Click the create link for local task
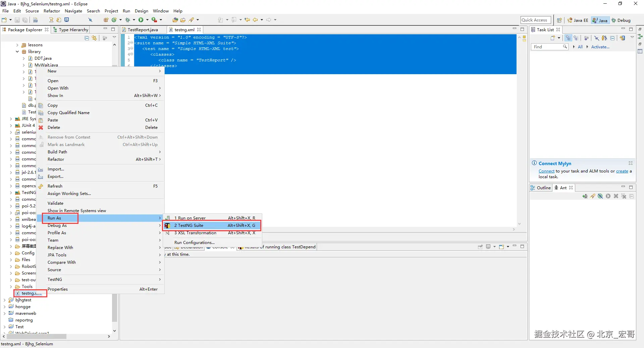The height and width of the screenshot is (348, 644). click(x=622, y=171)
